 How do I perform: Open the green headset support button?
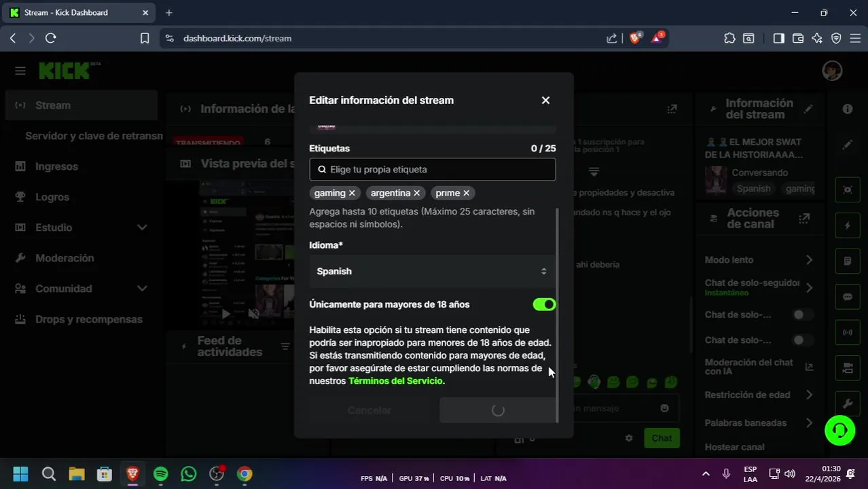pos(840,431)
